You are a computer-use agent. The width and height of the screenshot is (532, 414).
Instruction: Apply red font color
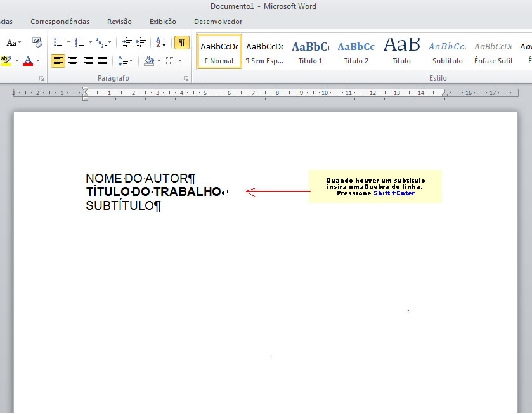click(28, 61)
